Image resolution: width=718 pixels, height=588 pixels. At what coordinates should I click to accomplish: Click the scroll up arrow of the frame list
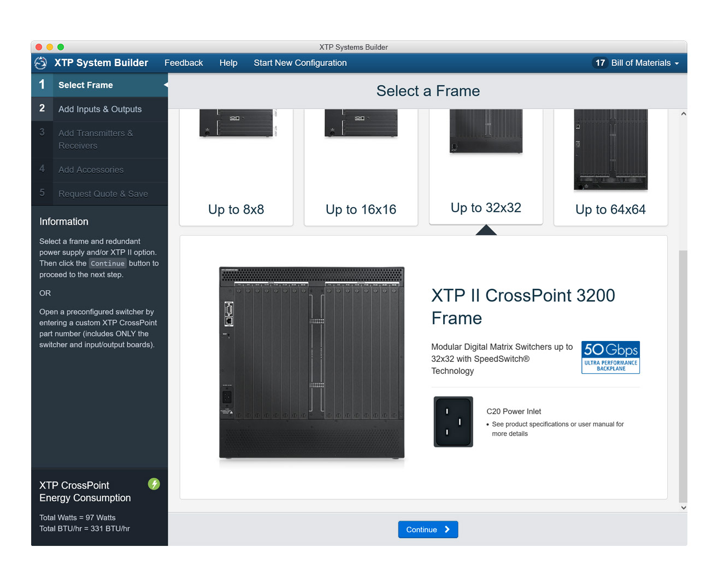pyautogui.click(x=683, y=114)
